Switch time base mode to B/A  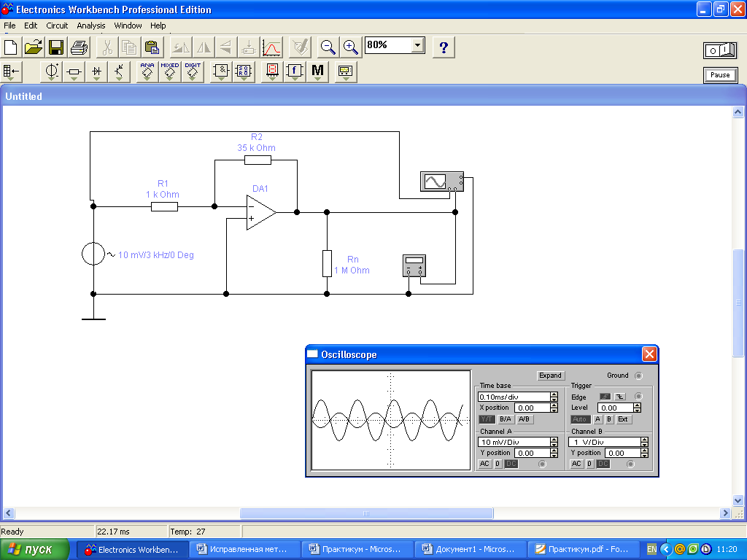[505, 419]
